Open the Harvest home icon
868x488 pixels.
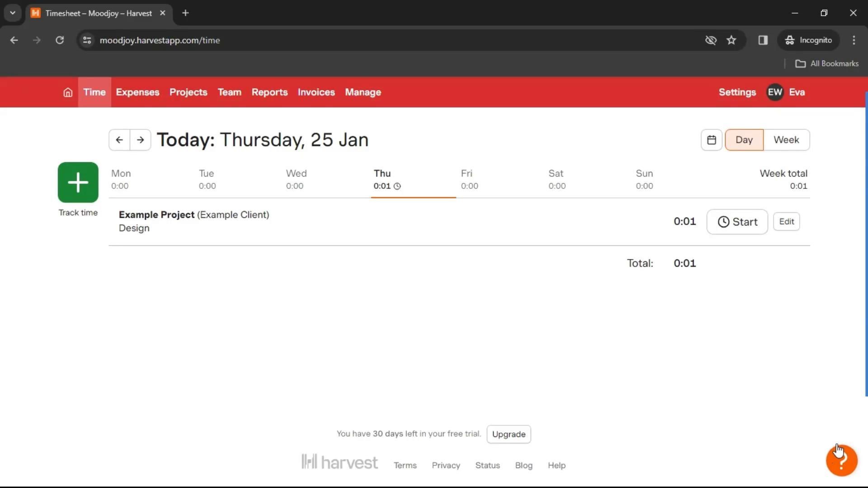68,92
